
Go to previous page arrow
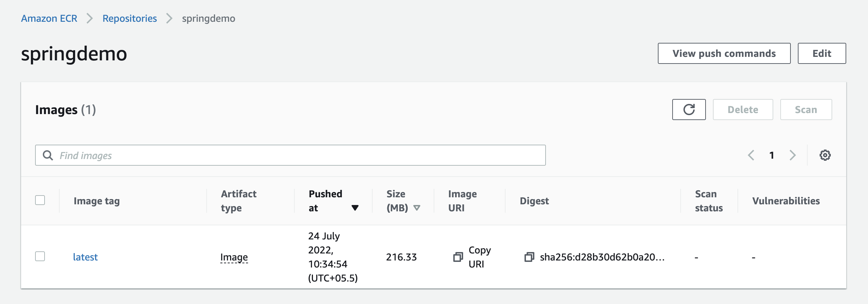click(x=751, y=155)
